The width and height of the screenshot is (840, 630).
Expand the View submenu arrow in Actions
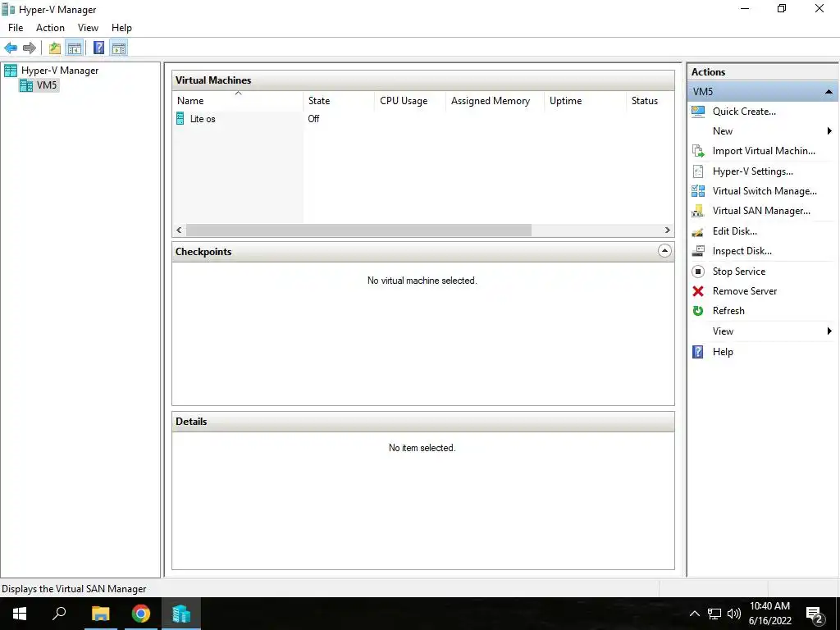(829, 331)
